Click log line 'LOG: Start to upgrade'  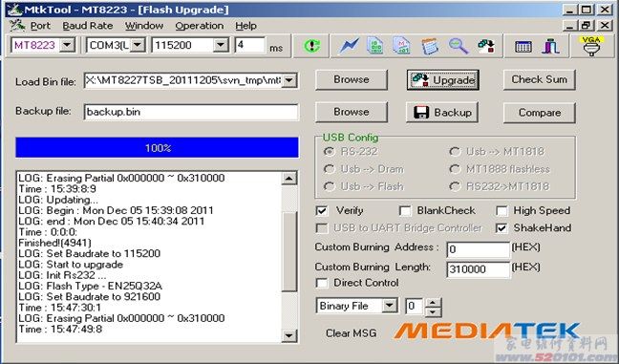[71, 265]
